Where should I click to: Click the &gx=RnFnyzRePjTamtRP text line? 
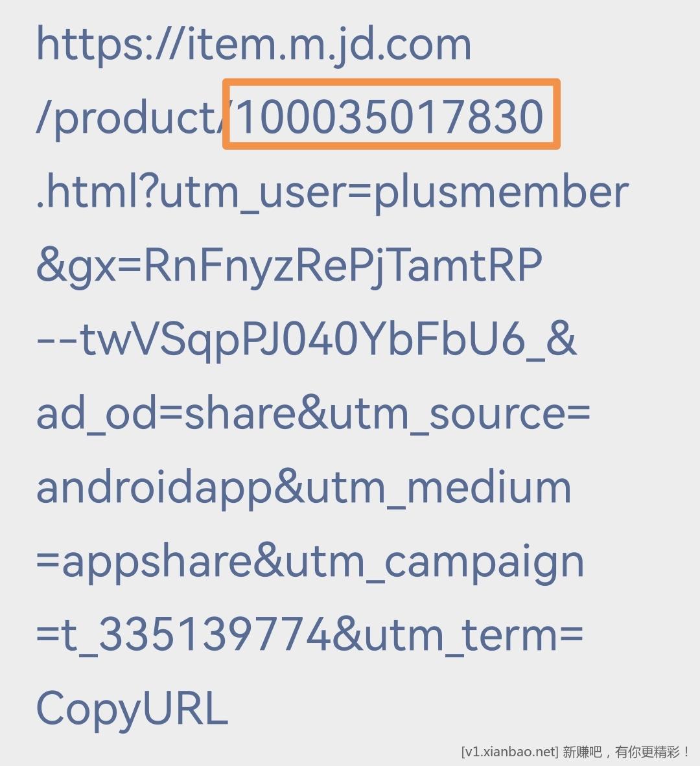[289, 267]
